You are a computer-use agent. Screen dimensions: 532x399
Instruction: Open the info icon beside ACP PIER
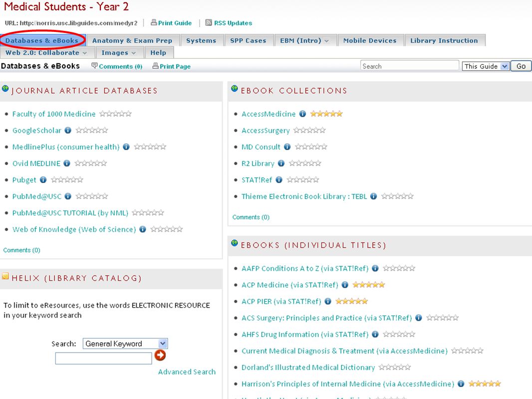(328, 301)
